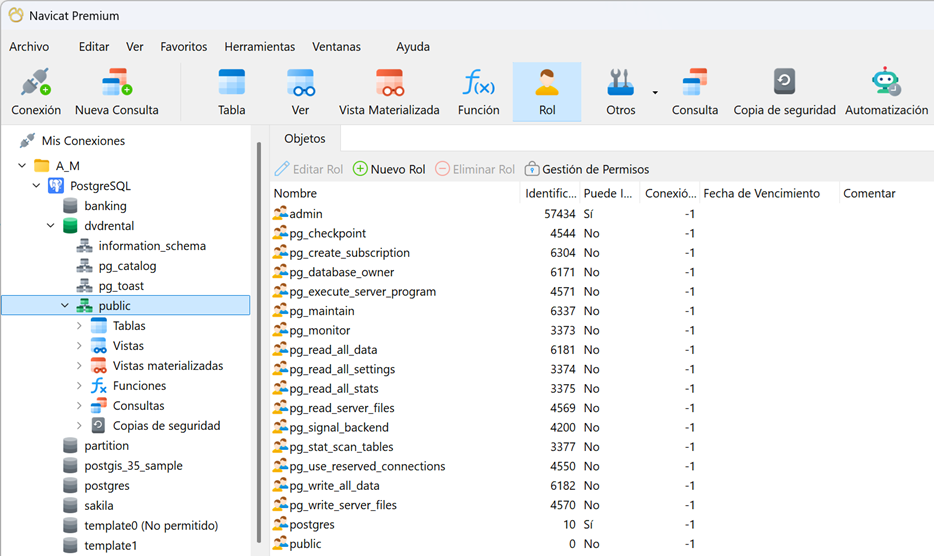Click the Funciones fx icon in tree

99,386
